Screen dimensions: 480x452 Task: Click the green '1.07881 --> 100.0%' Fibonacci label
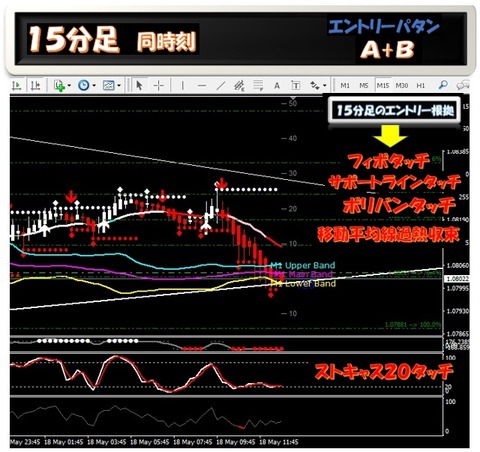[x=413, y=325]
